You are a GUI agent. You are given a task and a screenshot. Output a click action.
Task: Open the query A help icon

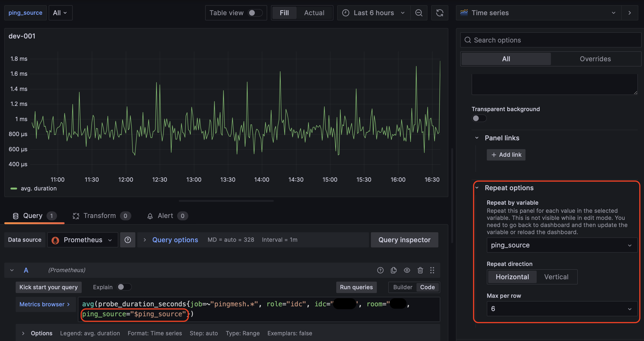coord(380,270)
